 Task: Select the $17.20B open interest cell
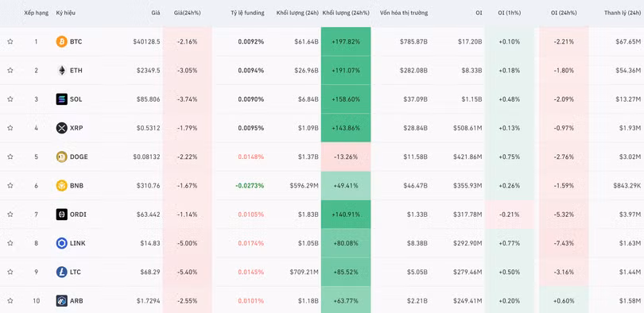[x=470, y=41]
